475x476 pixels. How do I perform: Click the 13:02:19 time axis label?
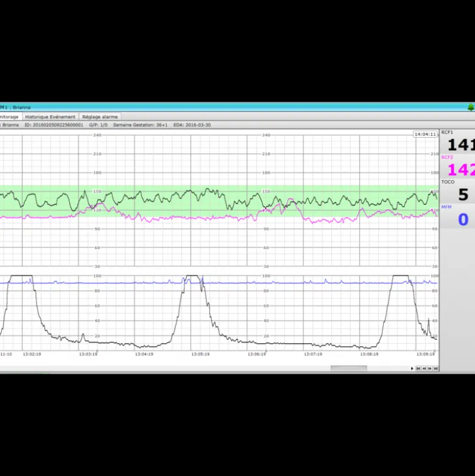coord(32,354)
